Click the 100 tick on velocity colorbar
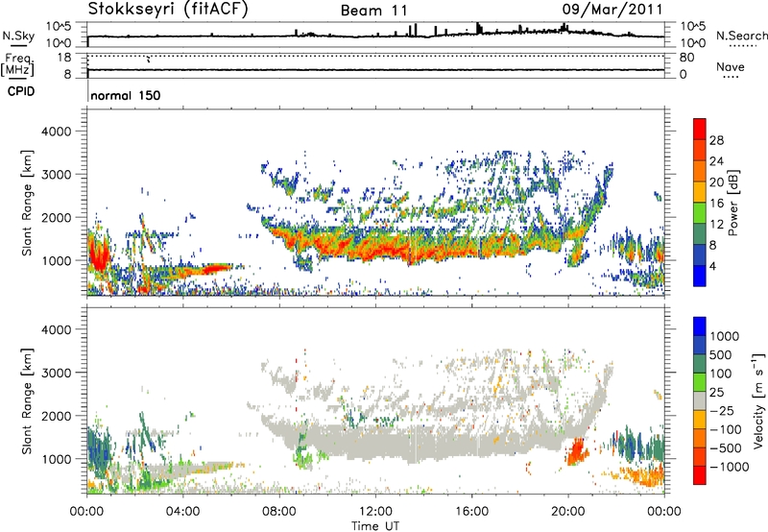The width and height of the screenshot is (768, 532). point(721,374)
